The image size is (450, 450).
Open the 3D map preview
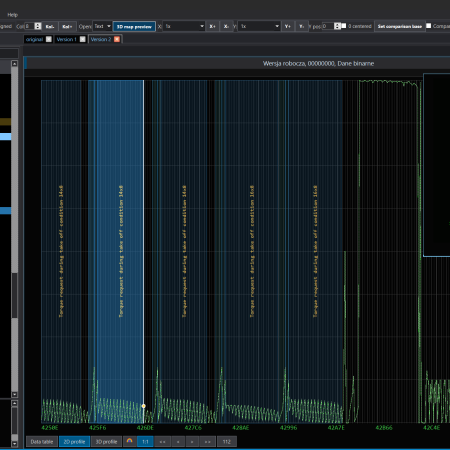[x=134, y=27]
